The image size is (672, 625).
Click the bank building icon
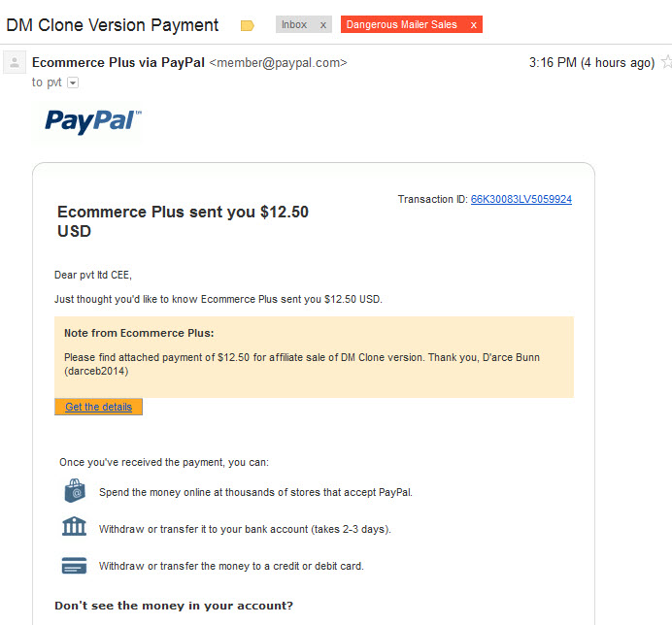coord(74,526)
